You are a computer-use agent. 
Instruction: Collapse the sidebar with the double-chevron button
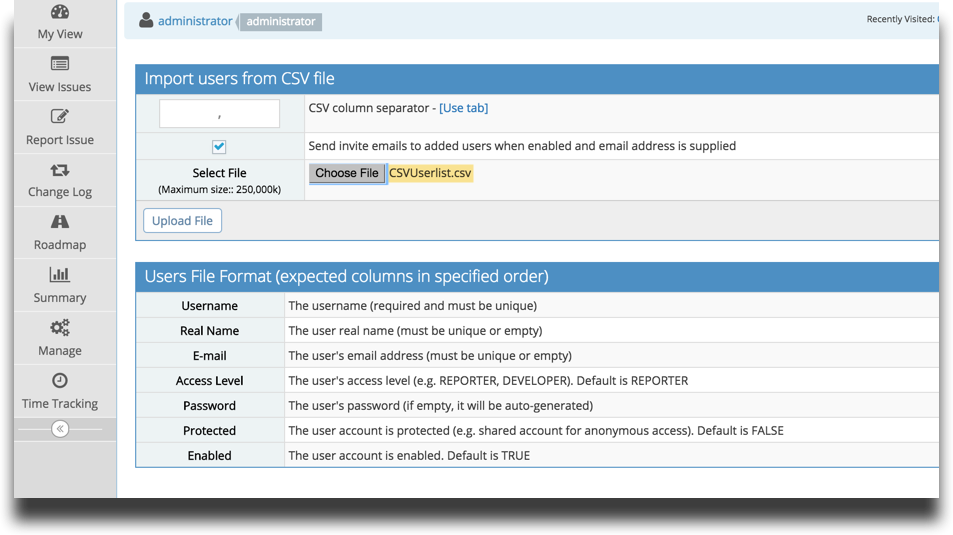pos(60,429)
